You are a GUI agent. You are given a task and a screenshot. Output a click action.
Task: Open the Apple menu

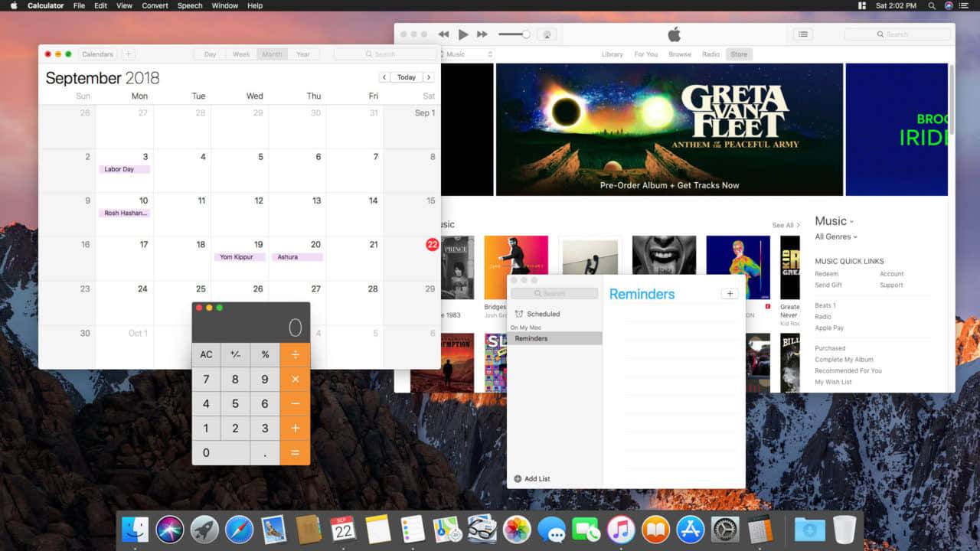coord(14,5)
